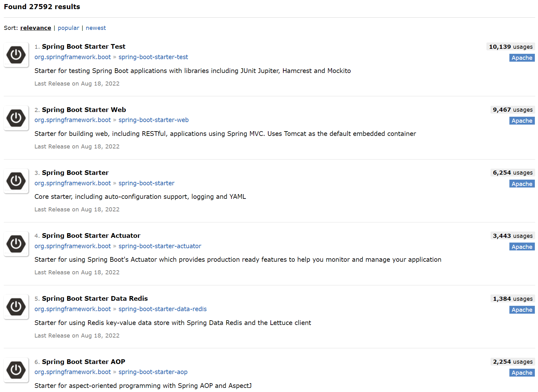Open the Spring Boot Starter Test title

tap(84, 47)
